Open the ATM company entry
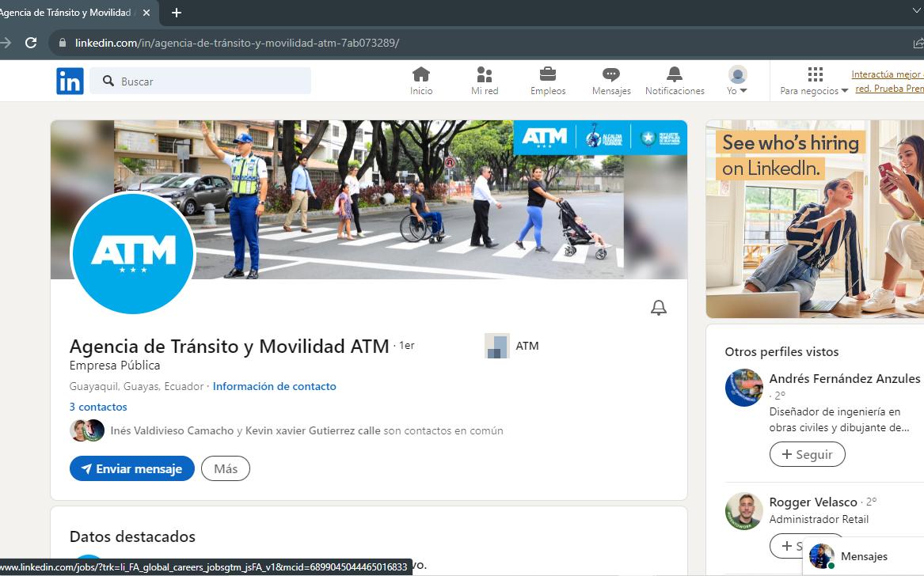 [511, 346]
